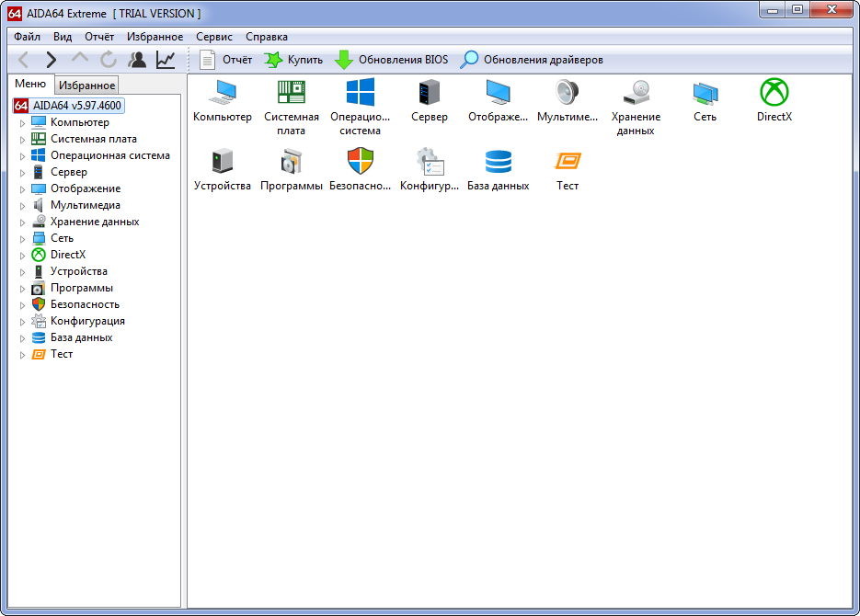Click the graph chart toolbar icon
This screenshot has width=860, height=616.
coord(166,60)
